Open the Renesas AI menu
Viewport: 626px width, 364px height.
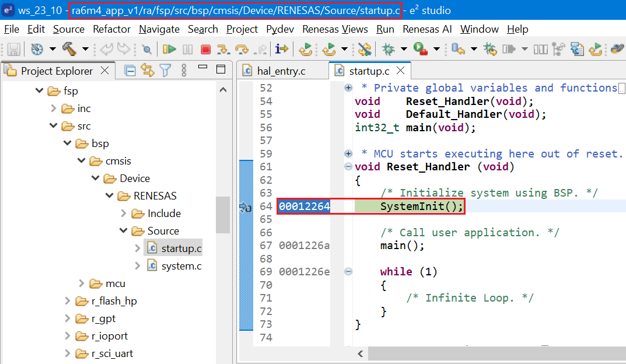[427, 29]
